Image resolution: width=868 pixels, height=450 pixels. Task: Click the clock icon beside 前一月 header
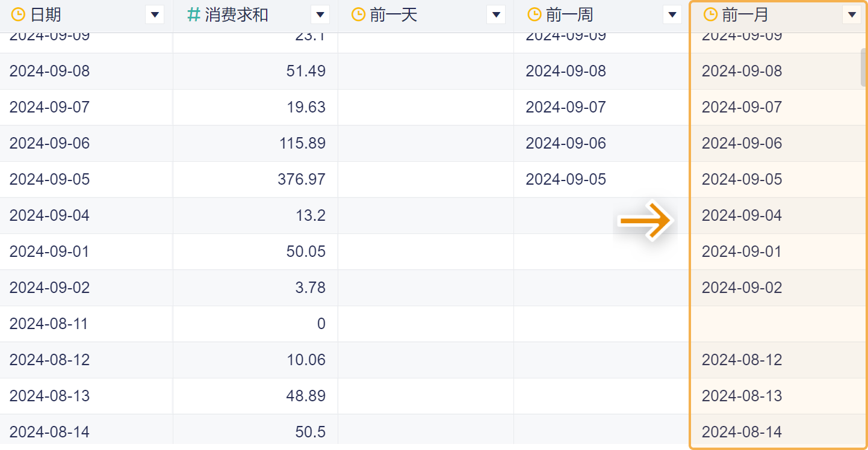(711, 15)
